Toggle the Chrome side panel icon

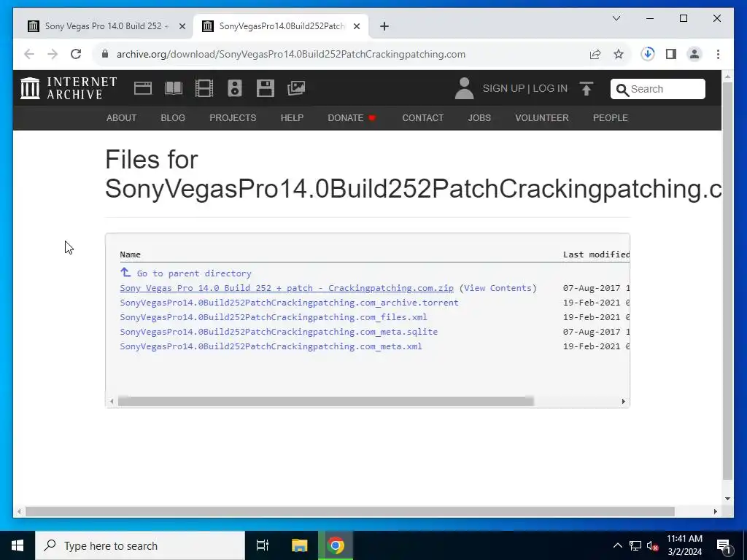pos(671,54)
